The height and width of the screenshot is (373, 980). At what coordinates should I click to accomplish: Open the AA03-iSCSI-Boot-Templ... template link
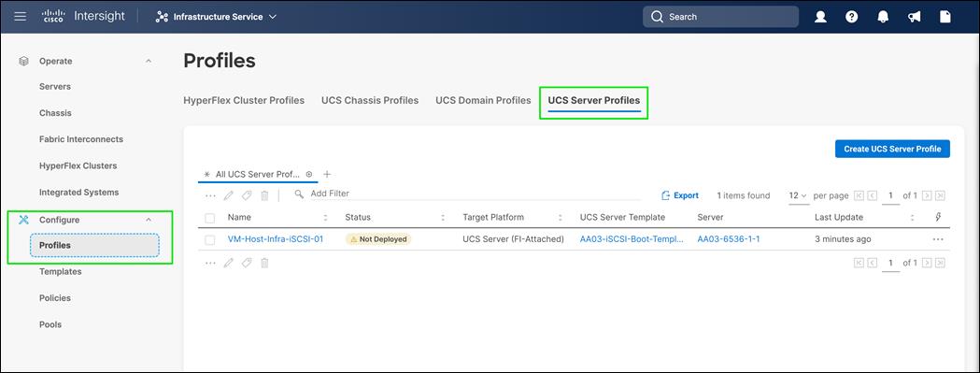632,239
